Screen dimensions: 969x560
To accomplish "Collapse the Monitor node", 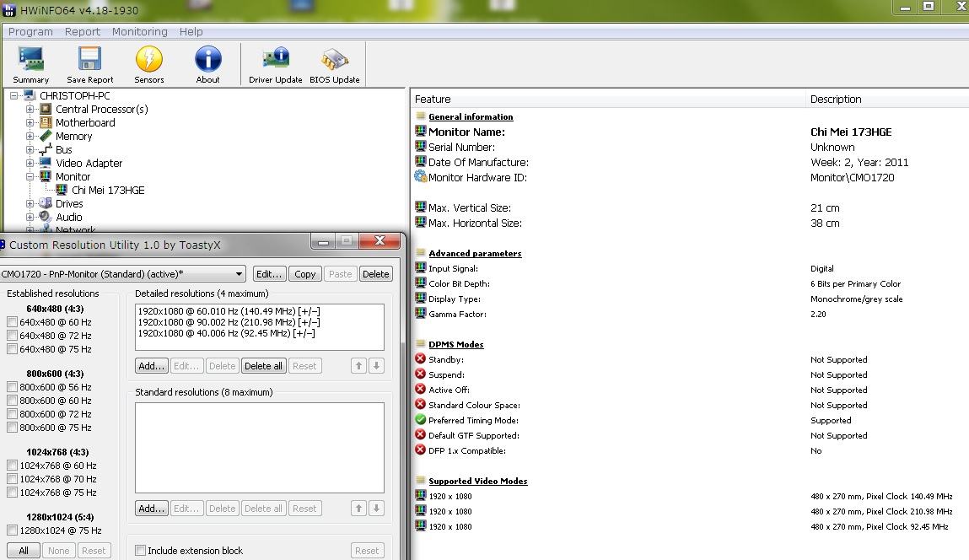I will point(30,177).
